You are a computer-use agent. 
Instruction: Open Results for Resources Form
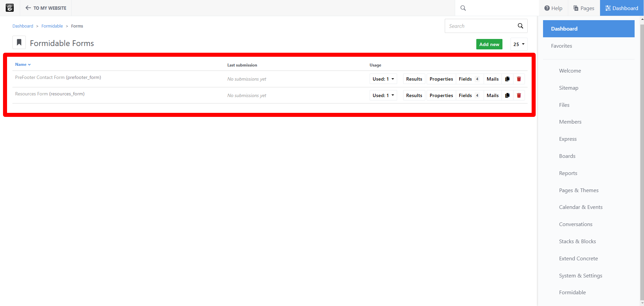414,95
